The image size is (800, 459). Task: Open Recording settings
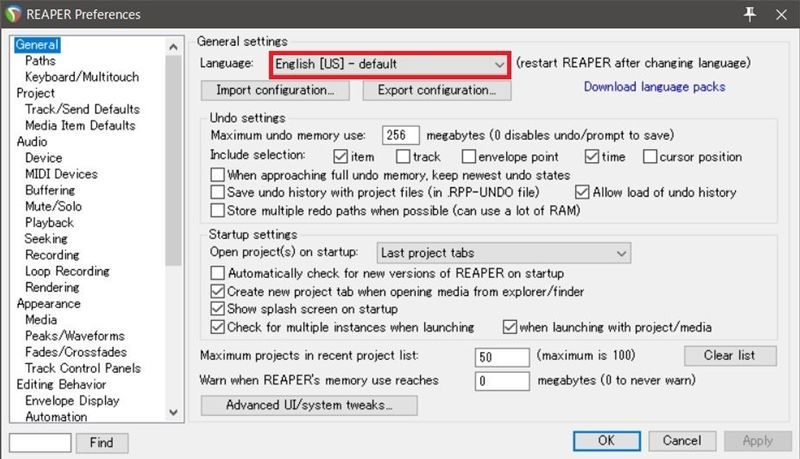[x=52, y=255]
